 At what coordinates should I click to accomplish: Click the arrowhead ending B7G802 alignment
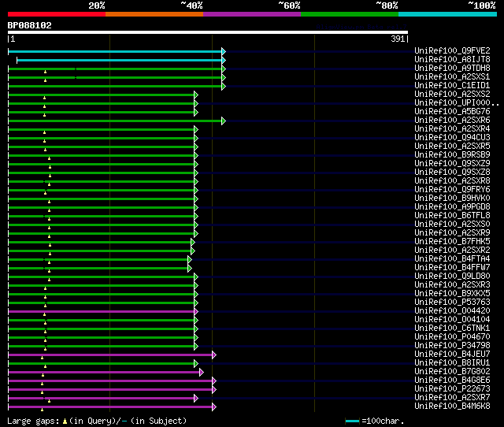202,373
